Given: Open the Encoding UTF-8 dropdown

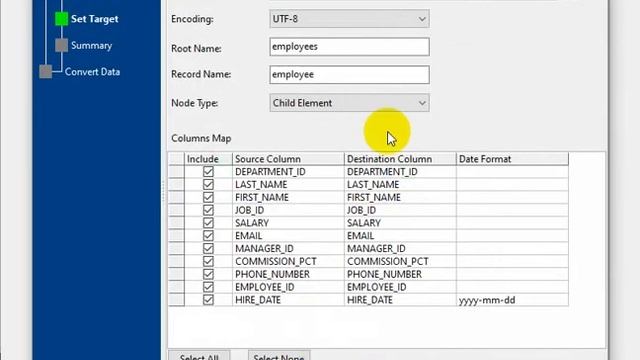Looking at the screenshot, I should 349,19.
